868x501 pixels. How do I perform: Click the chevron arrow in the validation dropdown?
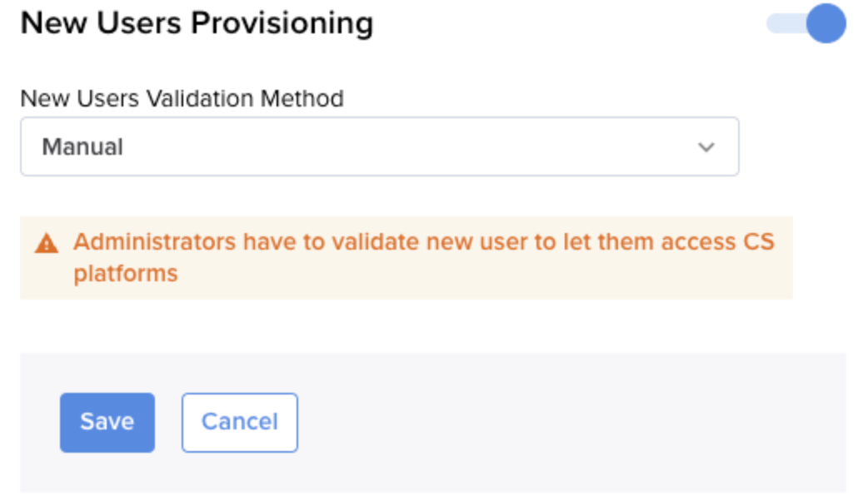[x=706, y=147]
